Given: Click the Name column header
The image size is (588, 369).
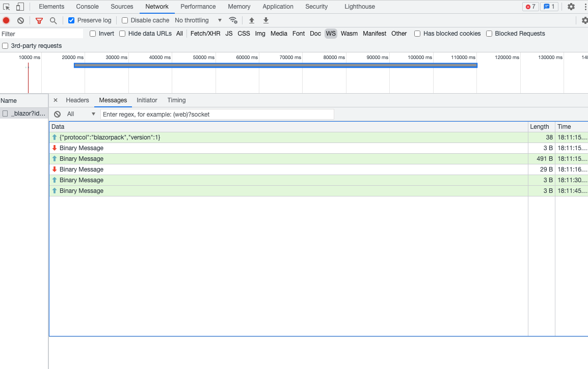Looking at the screenshot, I should (24, 101).
